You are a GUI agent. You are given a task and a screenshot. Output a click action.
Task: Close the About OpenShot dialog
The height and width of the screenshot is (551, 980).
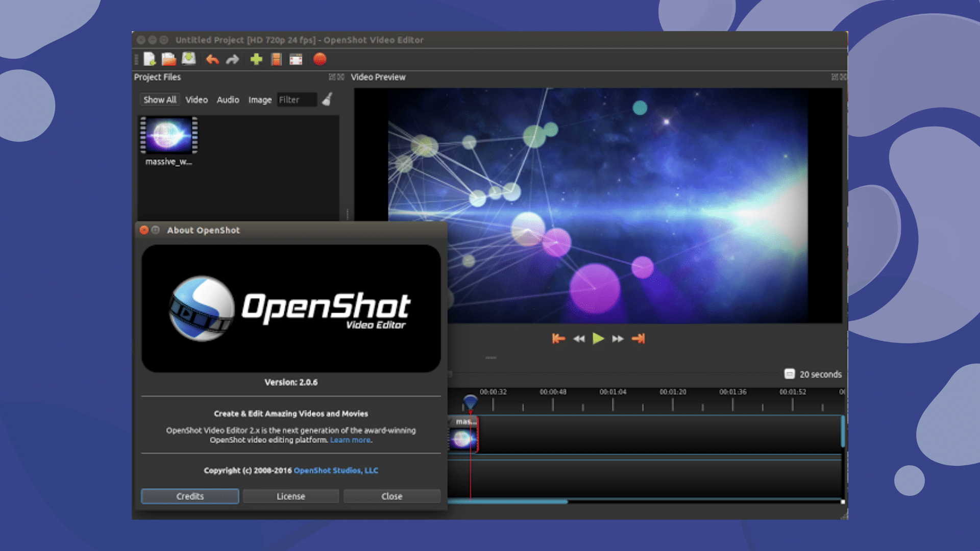pyautogui.click(x=392, y=496)
